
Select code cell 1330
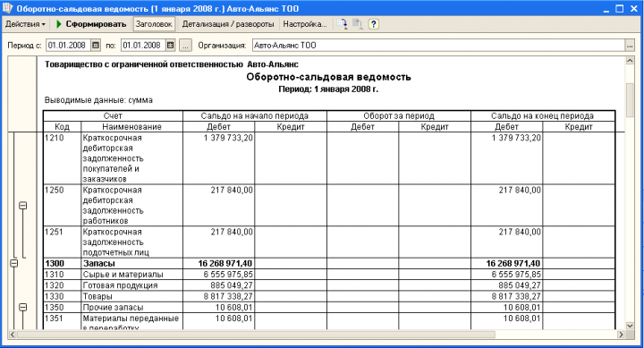click(62, 296)
